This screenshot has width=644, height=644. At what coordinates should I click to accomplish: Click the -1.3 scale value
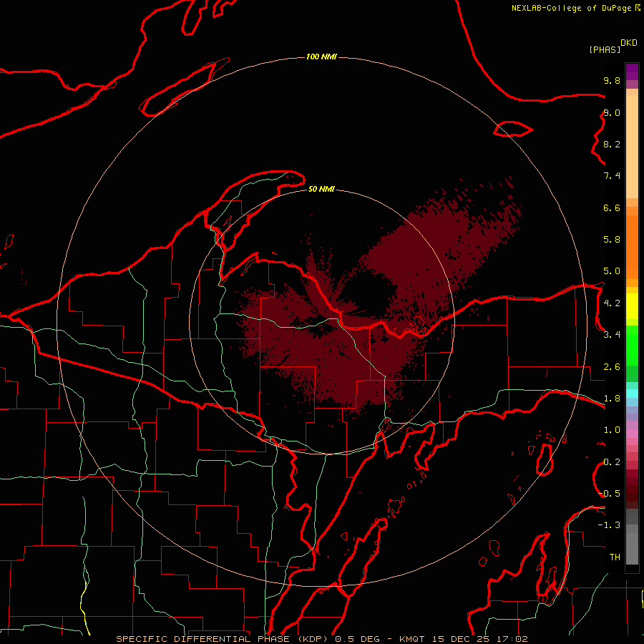[609, 525]
